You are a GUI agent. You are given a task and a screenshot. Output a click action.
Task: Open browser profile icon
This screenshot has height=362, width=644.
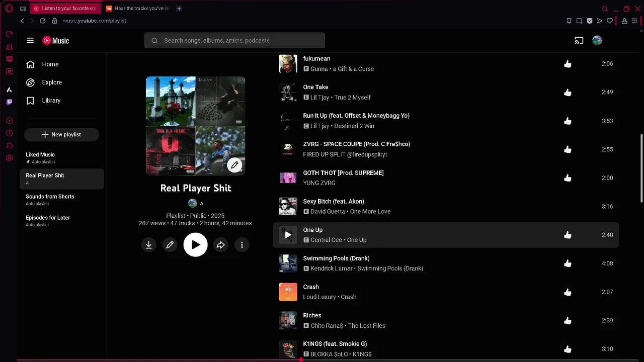[624, 21]
